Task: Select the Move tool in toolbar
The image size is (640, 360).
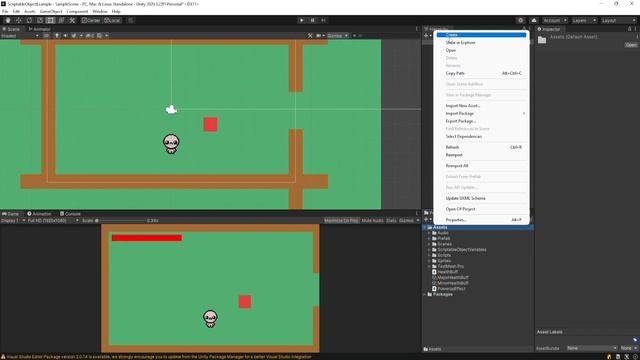Action: click(x=18, y=20)
